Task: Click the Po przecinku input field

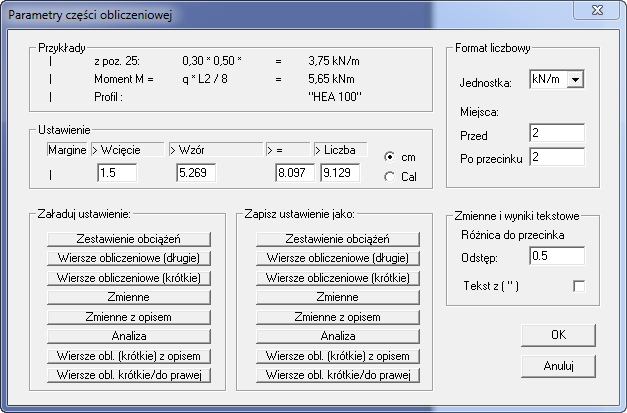Action: click(562, 156)
